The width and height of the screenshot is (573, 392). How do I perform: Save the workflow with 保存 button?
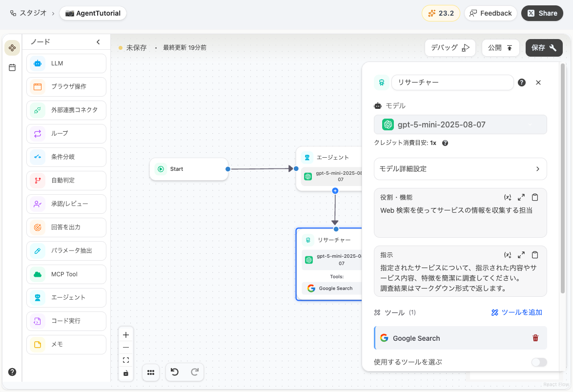[x=544, y=47]
